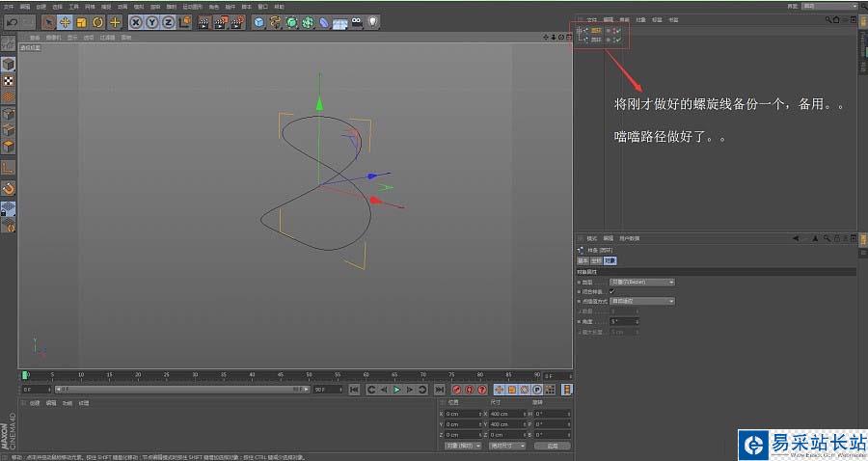Open Object Manager 标签 menu
The width and height of the screenshot is (868, 461).
click(x=657, y=20)
